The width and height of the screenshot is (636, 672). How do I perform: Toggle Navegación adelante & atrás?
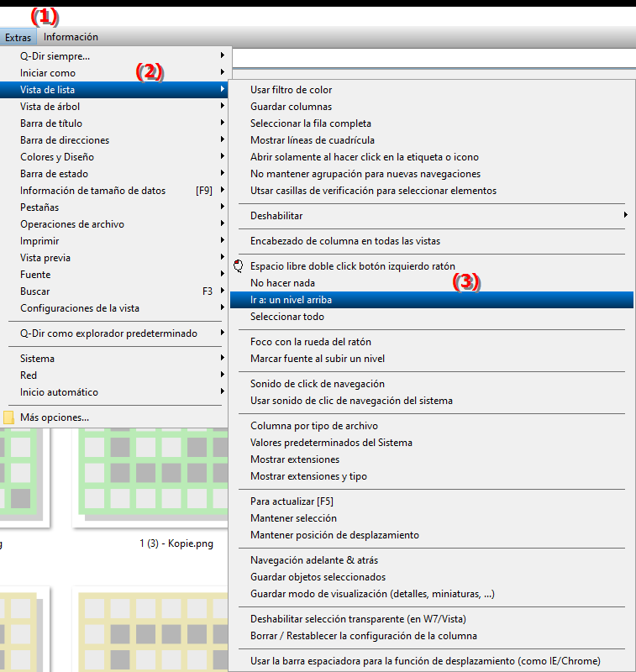pos(432,560)
